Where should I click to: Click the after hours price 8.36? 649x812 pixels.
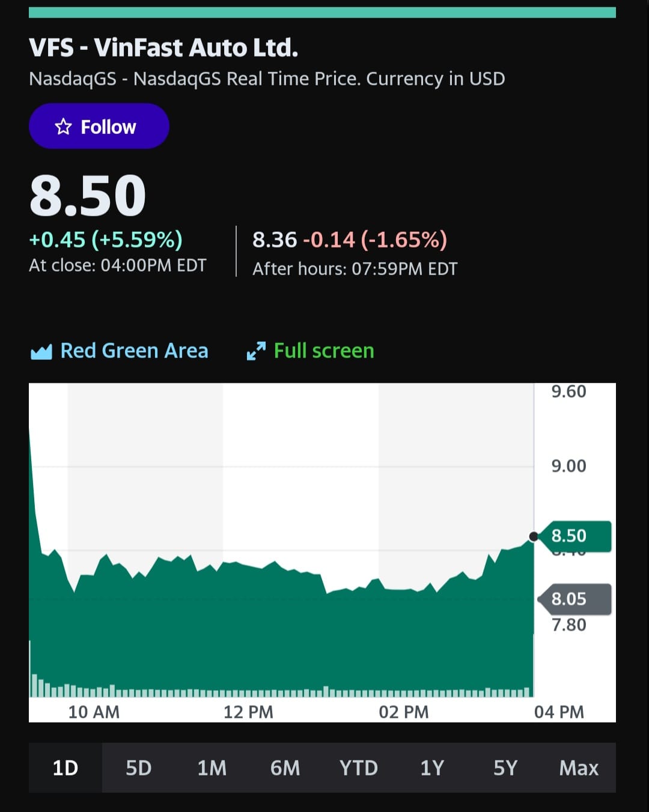pyautogui.click(x=275, y=240)
